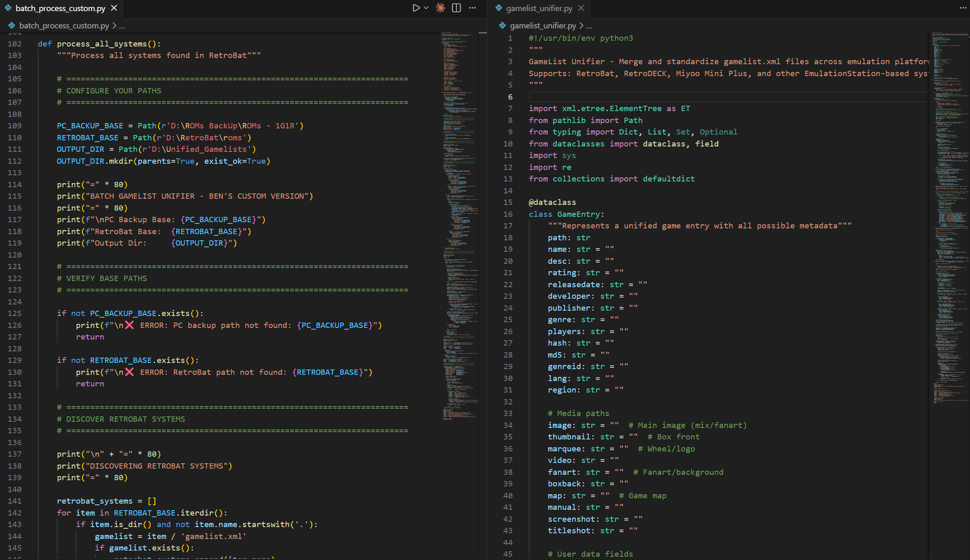Click the Python icon in the gamelist_unifier.py breadcrumb
This screenshot has height=560, width=970.
(x=502, y=26)
